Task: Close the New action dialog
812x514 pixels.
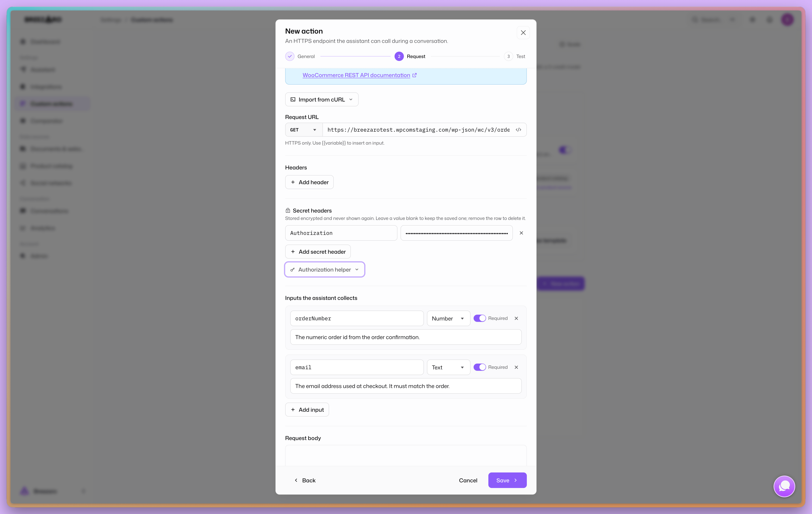Action: point(523,33)
